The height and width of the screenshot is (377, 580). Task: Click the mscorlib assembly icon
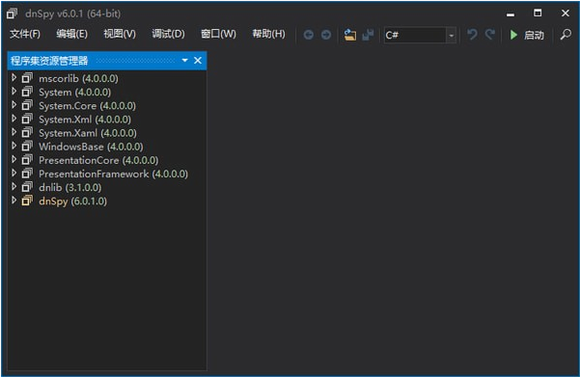(27, 78)
